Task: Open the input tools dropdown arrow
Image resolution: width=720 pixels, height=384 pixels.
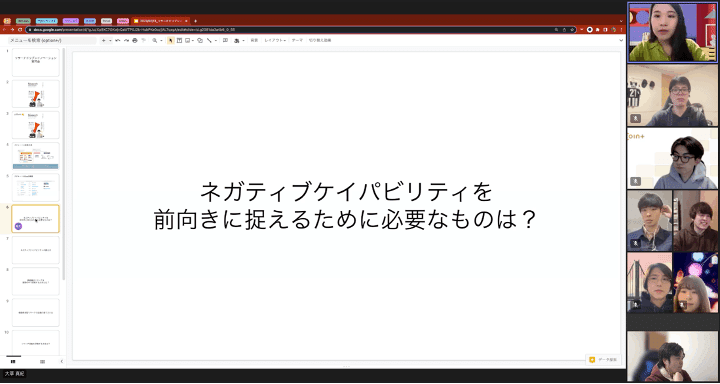Action: click(242, 40)
